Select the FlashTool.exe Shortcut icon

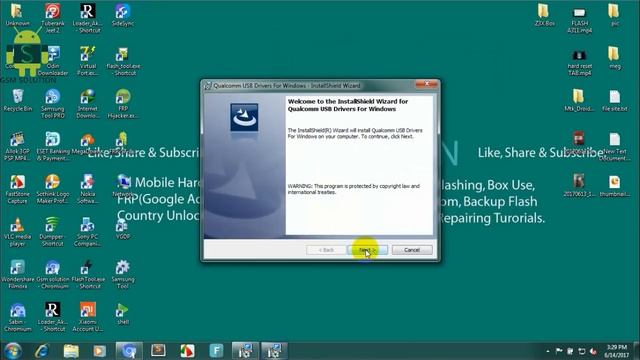(88, 275)
